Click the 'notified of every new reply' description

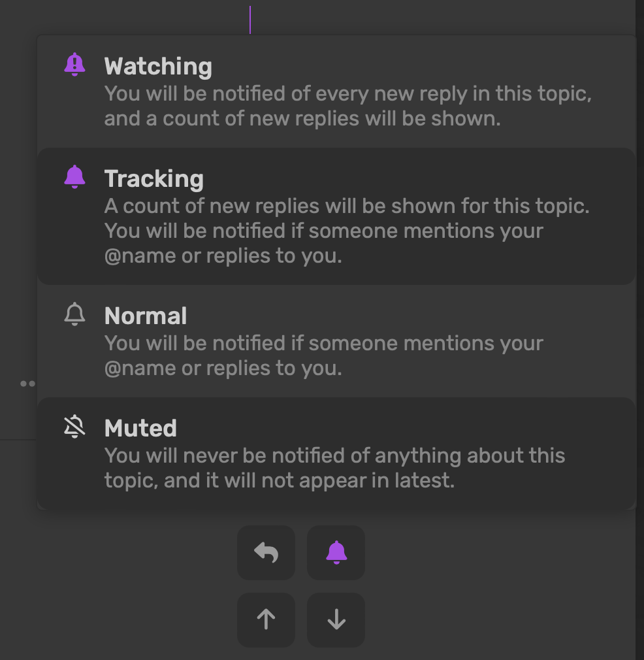pyautogui.click(x=348, y=106)
